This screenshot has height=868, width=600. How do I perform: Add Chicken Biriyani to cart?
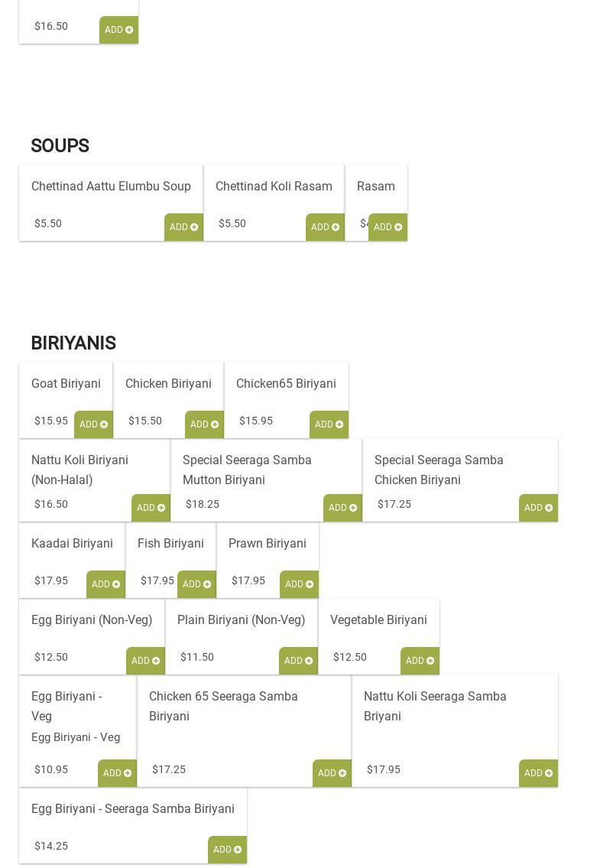tap(204, 424)
